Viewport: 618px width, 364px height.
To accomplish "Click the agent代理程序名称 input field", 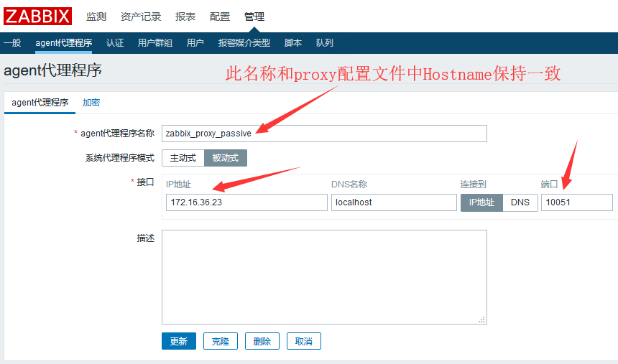I will tap(324, 134).
